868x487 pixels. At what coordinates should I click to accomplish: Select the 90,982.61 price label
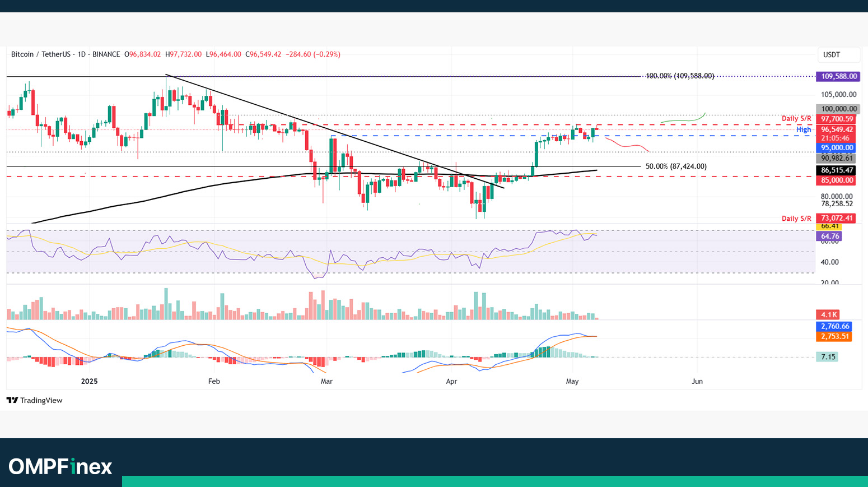click(836, 159)
